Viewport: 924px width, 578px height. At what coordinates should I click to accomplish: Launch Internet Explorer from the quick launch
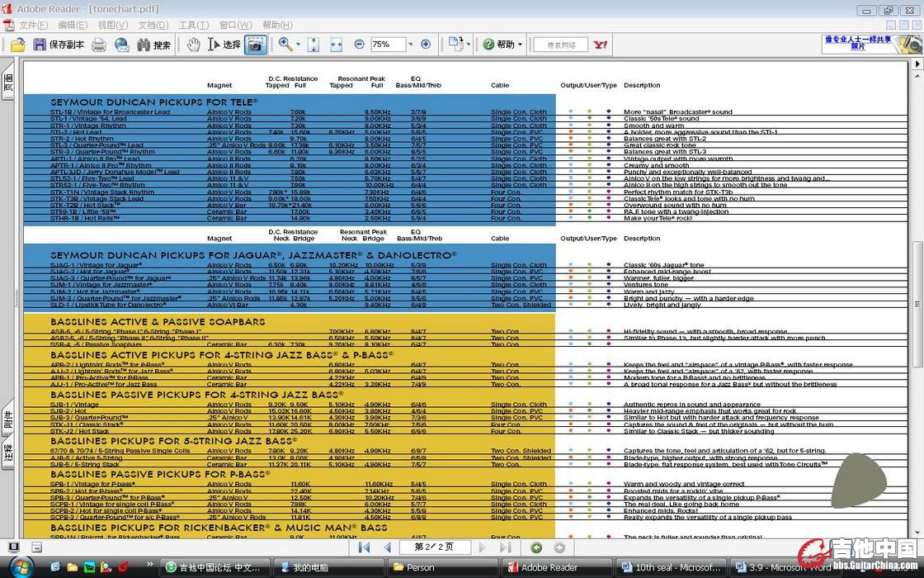tap(55, 566)
